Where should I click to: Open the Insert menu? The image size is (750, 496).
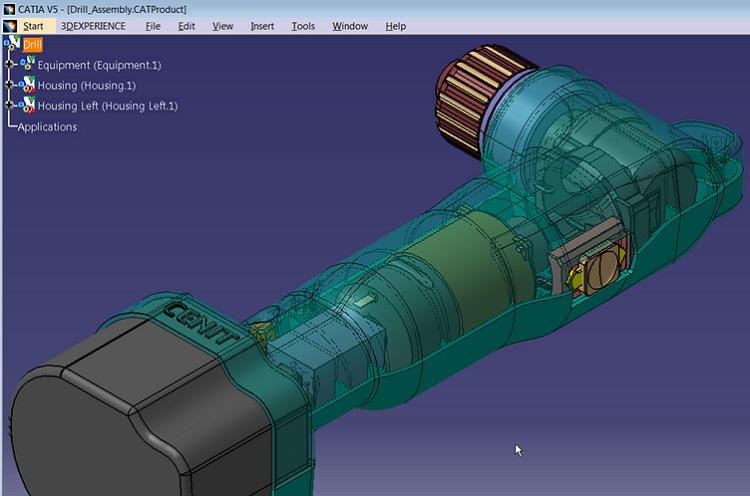point(262,26)
